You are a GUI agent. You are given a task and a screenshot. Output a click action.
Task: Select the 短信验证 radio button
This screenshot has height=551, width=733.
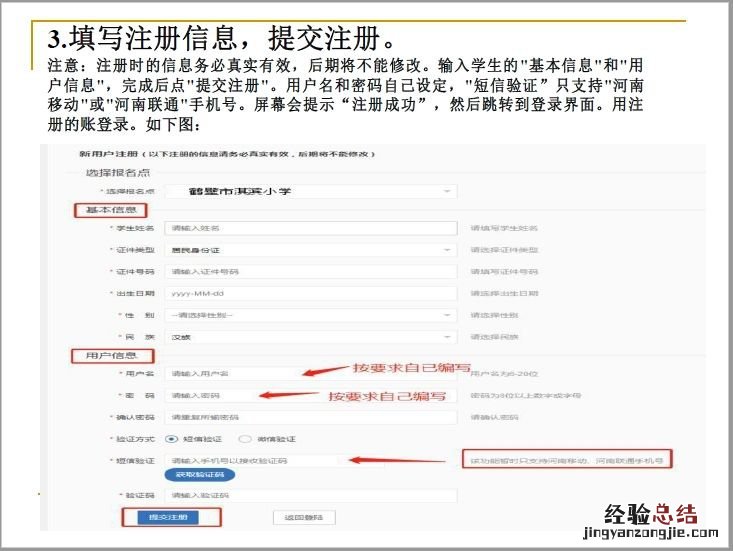tap(172, 438)
